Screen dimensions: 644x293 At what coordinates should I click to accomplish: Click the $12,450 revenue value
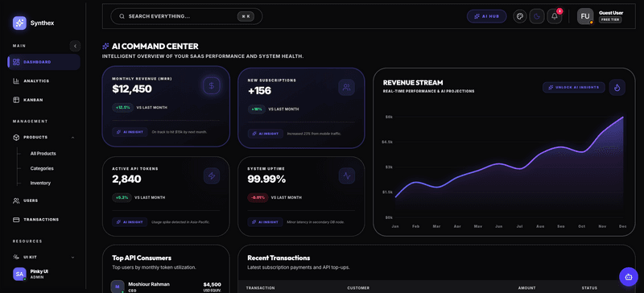pyautogui.click(x=132, y=89)
